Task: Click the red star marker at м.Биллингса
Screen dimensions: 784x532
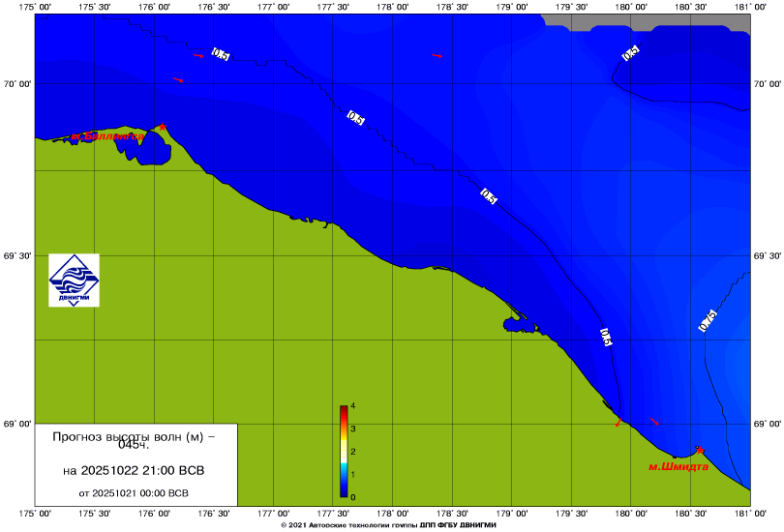Action: point(163,127)
